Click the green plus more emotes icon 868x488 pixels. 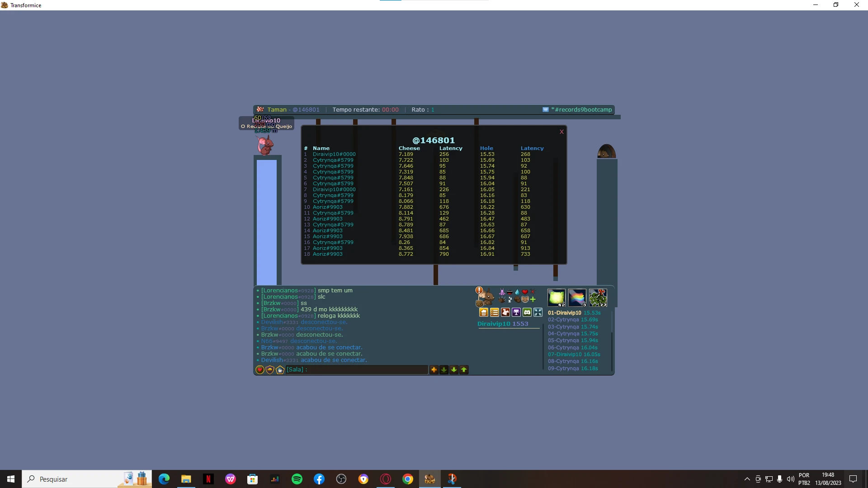click(533, 300)
